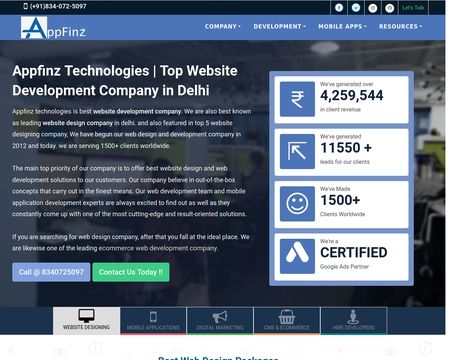Select the Website Designing tab

pos(86,320)
